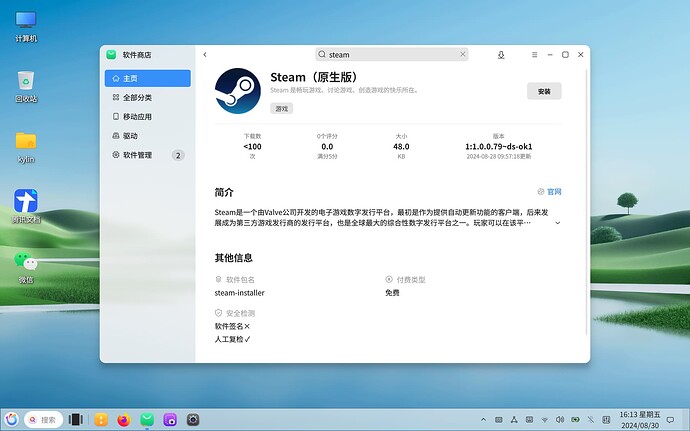Click the 人工复检 security check line
Viewport: 690px width, 431px height.
pyautogui.click(x=232, y=339)
